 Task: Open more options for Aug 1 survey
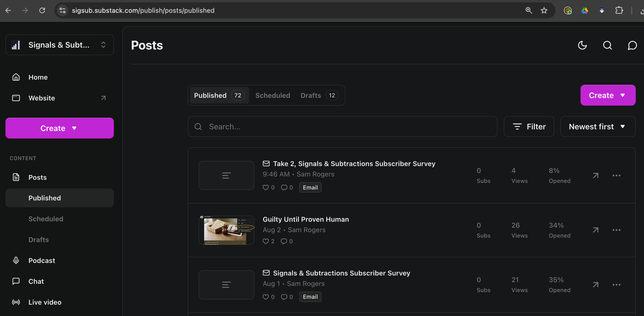coord(617,285)
